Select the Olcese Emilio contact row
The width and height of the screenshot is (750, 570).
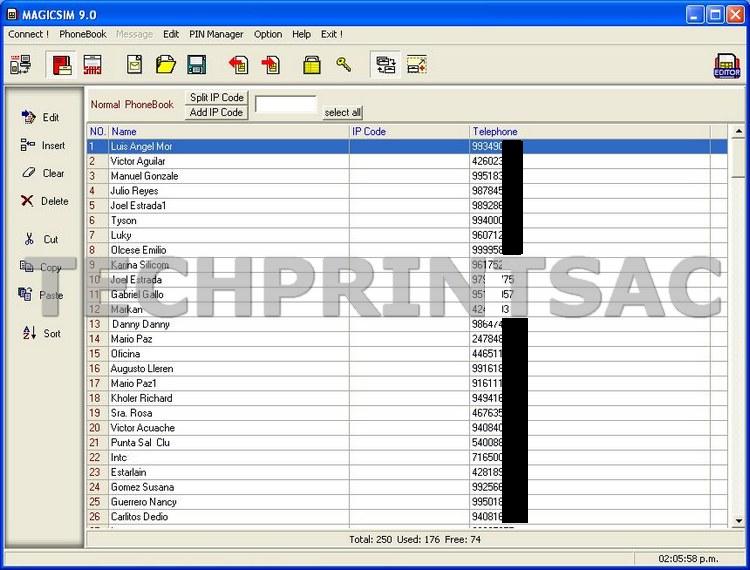[407, 250]
